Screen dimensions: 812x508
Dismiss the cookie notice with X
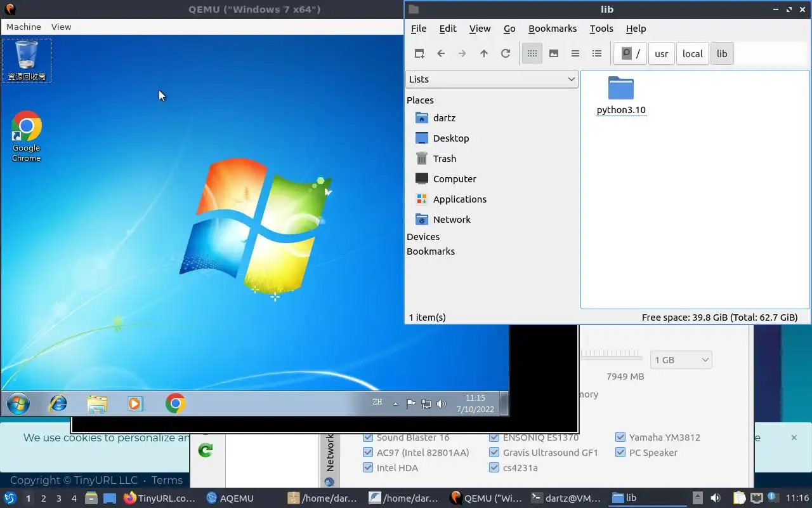coord(794,438)
